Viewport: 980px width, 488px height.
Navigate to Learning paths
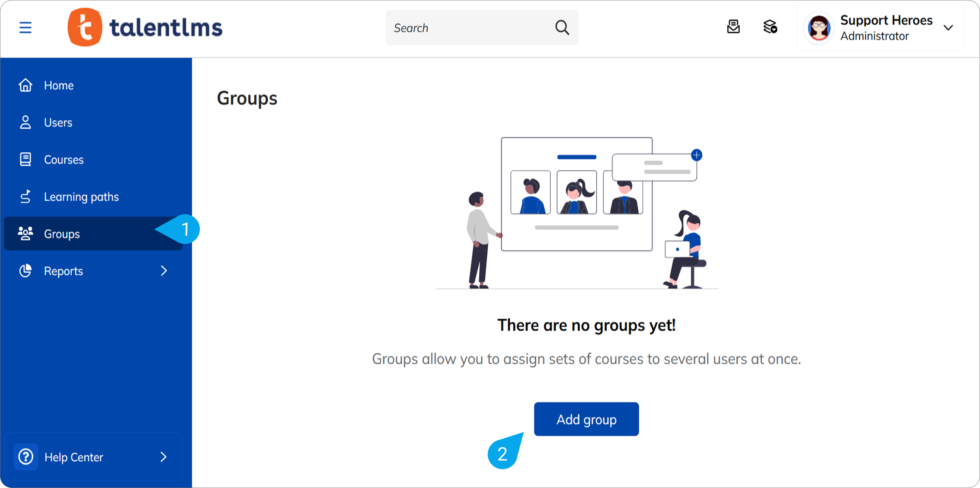[x=81, y=196]
